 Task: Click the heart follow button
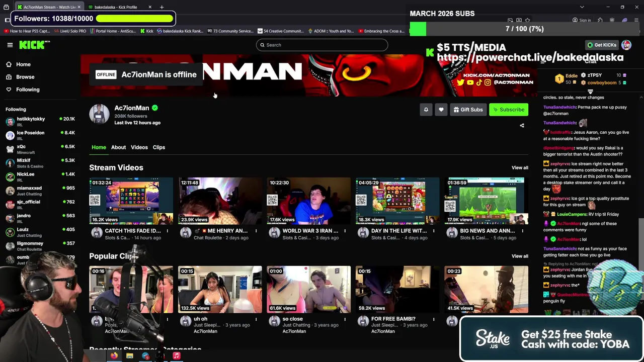click(441, 110)
